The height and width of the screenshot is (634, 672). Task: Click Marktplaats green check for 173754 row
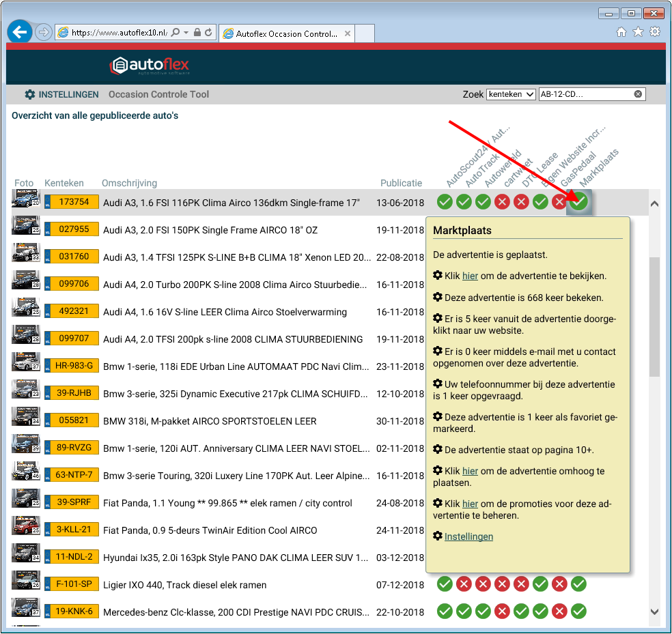click(578, 202)
